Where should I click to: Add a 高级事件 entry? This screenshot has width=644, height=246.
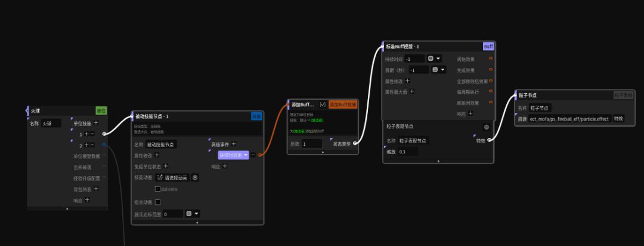tap(234, 144)
